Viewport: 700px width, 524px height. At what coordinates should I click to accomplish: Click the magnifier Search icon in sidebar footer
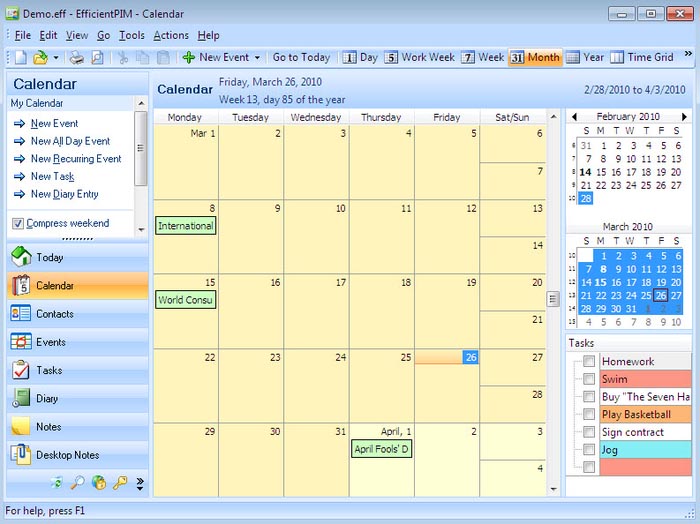point(77,483)
